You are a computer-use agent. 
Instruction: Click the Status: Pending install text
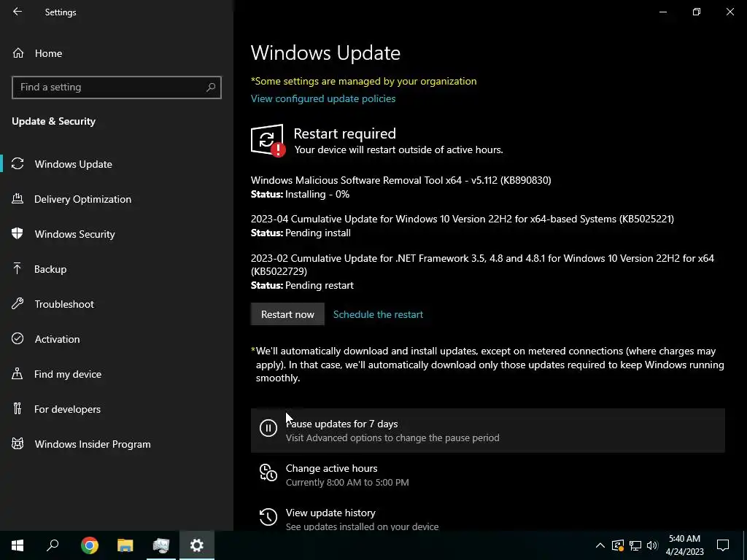point(301,233)
